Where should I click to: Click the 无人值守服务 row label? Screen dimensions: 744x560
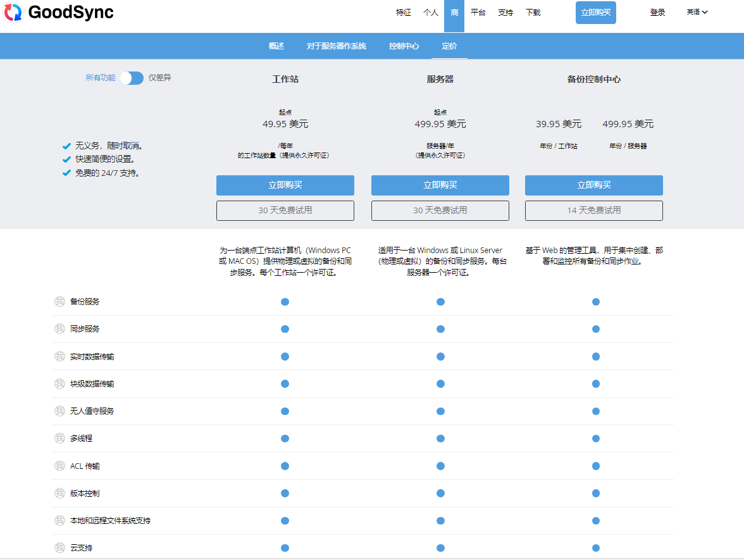coord(92,411)
